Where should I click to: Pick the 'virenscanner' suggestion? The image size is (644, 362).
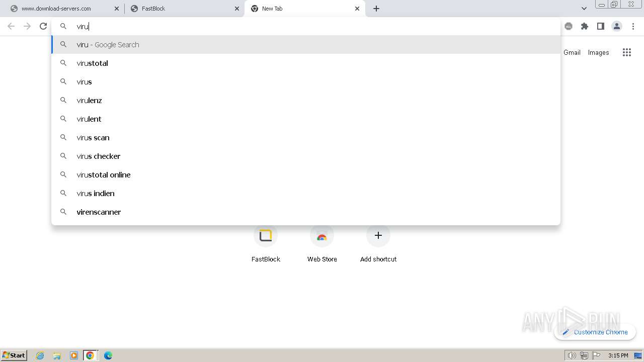pyautogui.click(x=306, y=212)
